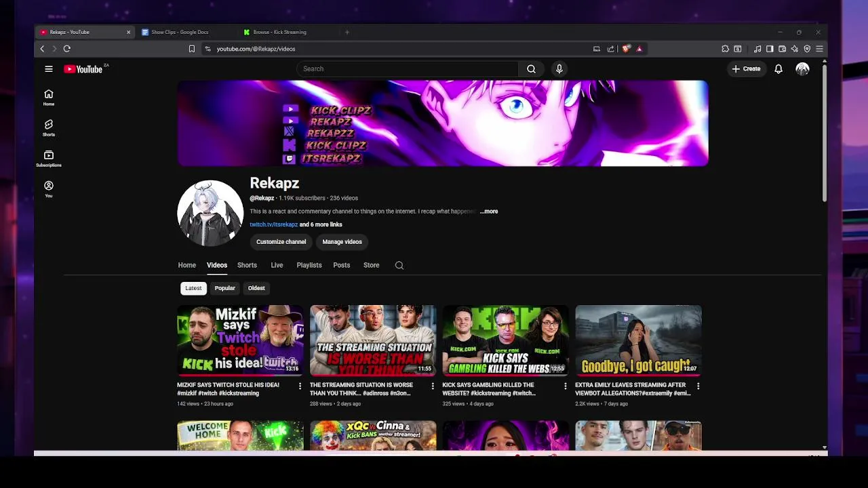868x488 pixels.
Task: Open Brave Shields lion icon
Action: point(627,49)
